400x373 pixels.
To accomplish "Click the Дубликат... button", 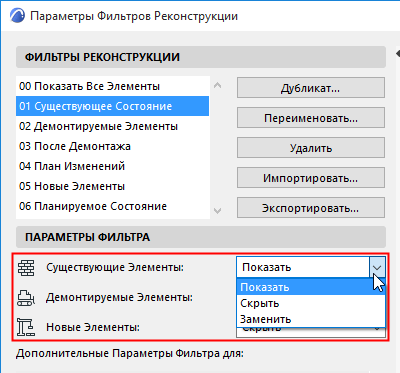I will pyautogui.click(x=311, y=88).
